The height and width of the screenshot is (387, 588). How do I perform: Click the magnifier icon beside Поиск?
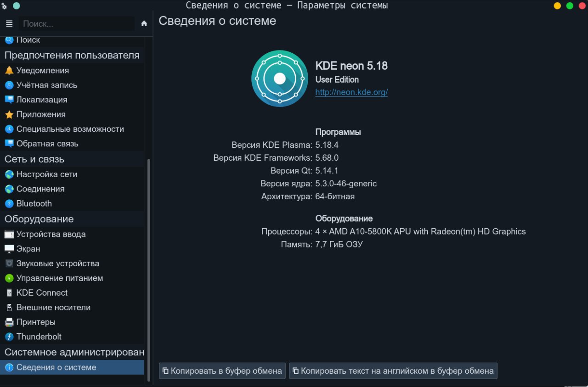click(x=9, y=40)
